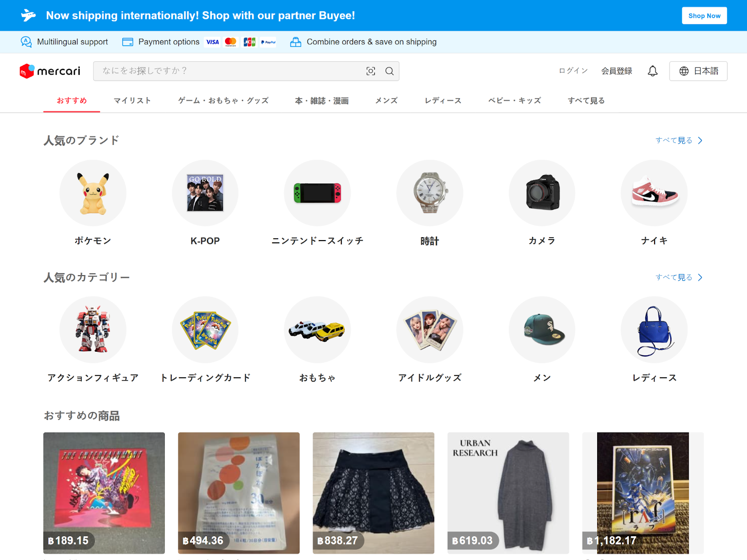Select the おすすめ tab
Screen dimensions: 747x560
tap(72, 100)
